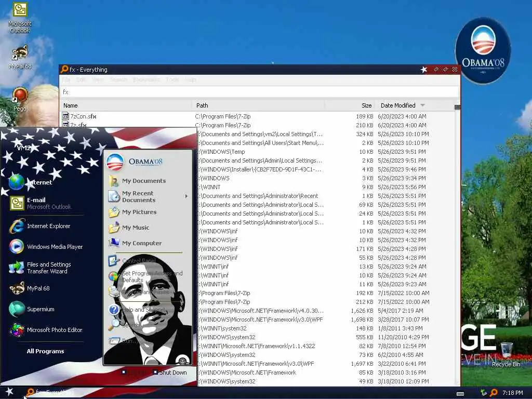Launch Microsoft Photo Editor from Start menu
Image resolution: width=532 pixels, height=399 pixels.
(x=46, y=330)
